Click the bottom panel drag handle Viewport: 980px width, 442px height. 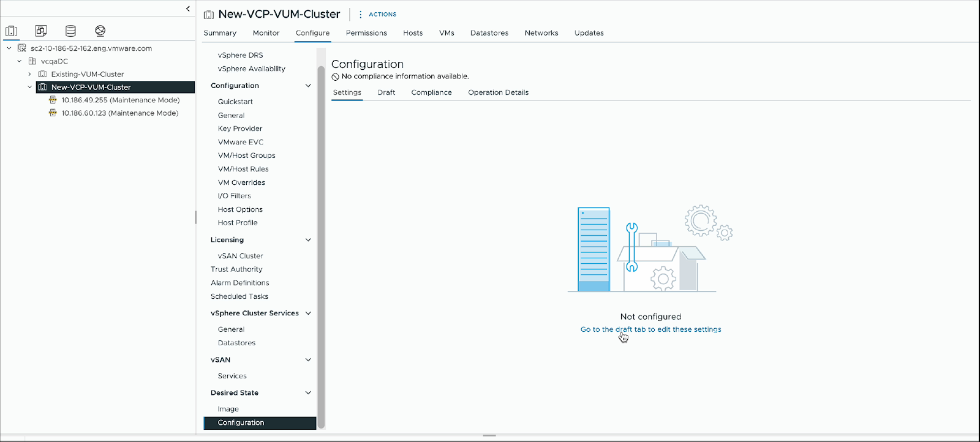[489, 436]
